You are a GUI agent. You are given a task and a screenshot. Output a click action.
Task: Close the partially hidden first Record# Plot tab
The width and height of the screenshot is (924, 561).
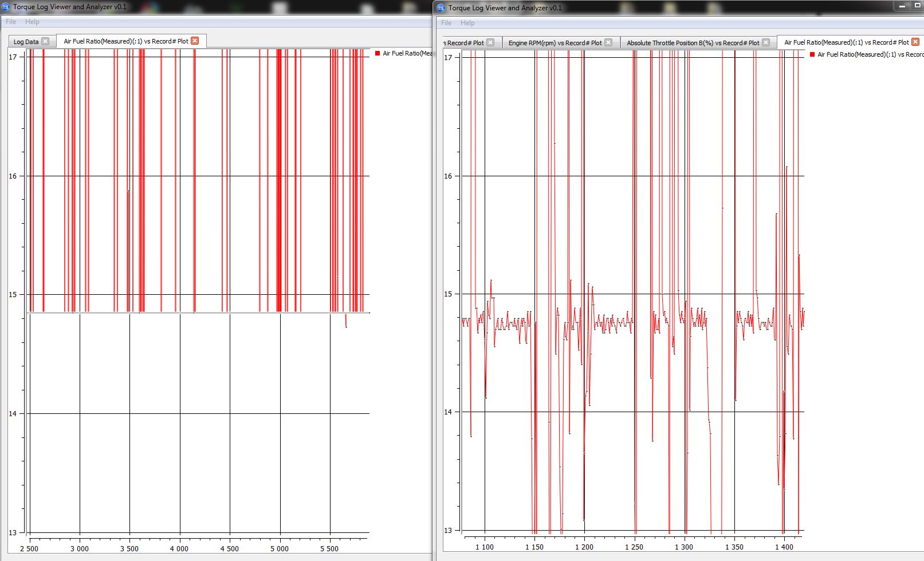[x=490, y=42]
